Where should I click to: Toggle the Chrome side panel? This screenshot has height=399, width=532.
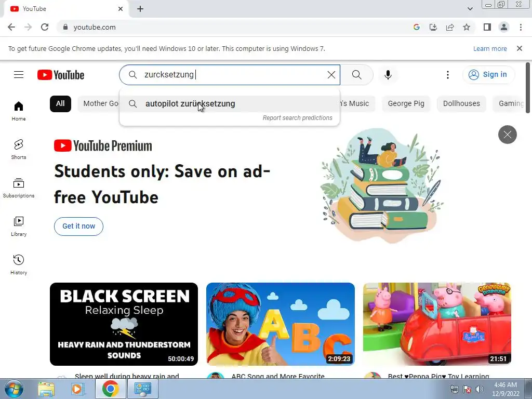coord(487,27)
